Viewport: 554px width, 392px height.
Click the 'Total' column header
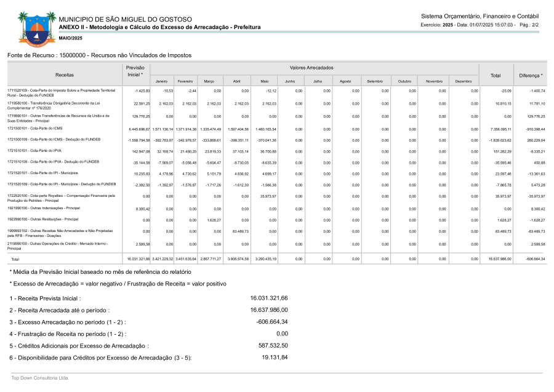tap(495, 75)
